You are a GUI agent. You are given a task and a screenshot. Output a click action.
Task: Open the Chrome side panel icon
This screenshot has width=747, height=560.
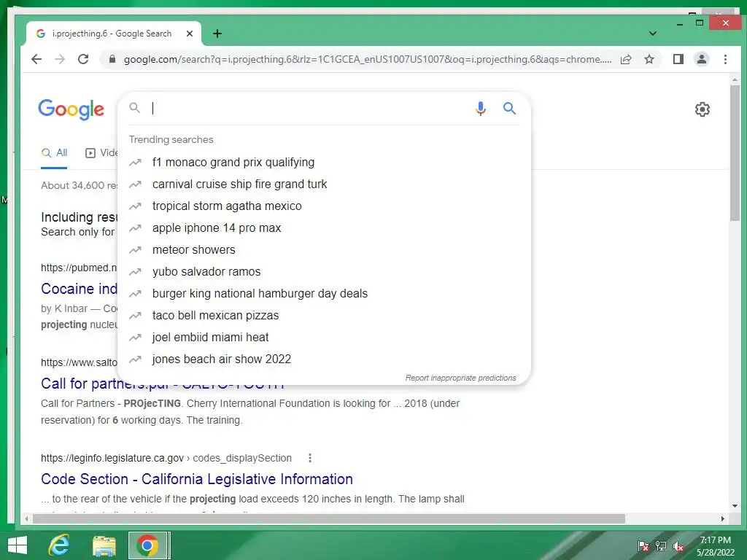[678, 59]
